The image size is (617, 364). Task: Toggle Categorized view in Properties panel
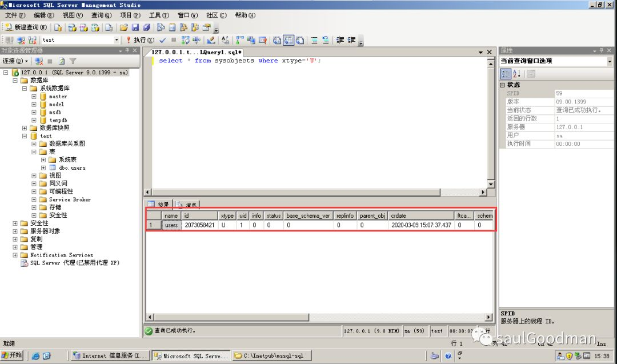tap(505, 74)
